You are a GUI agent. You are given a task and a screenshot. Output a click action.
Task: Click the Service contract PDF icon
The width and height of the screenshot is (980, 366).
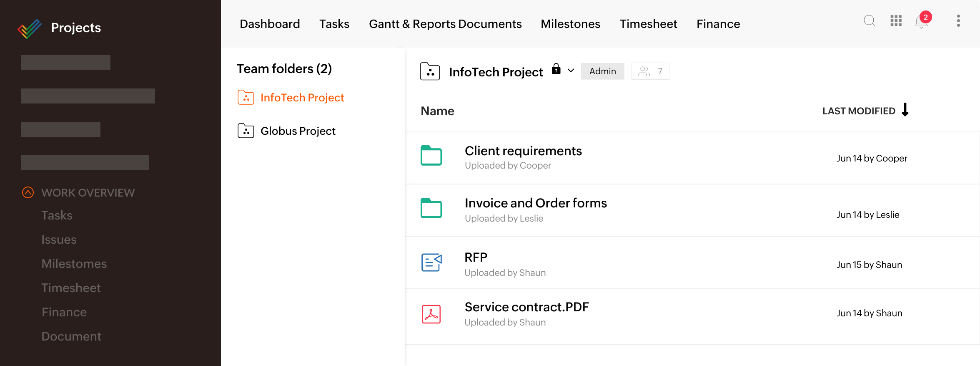[x=431, y=314]
